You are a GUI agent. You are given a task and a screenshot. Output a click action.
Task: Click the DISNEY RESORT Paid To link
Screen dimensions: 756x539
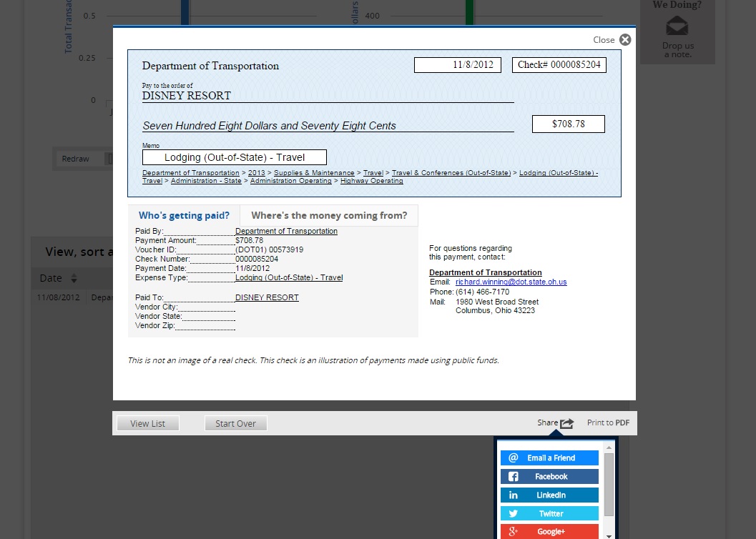267,298
